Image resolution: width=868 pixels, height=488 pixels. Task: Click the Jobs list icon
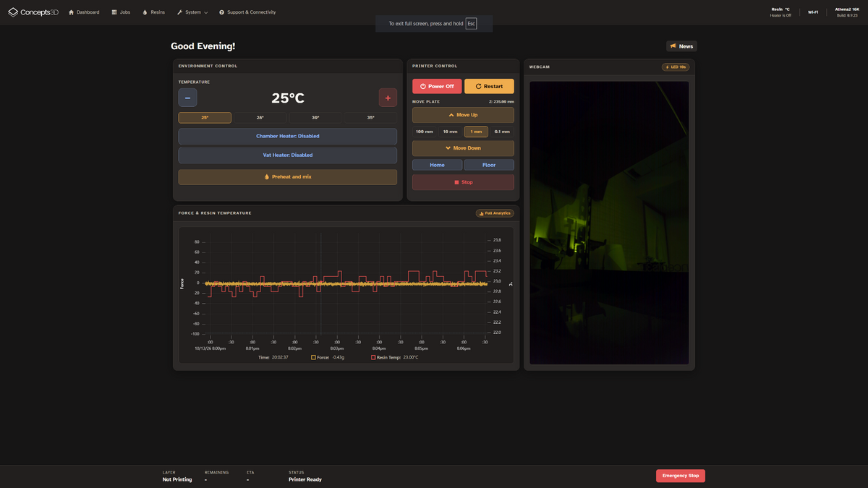[114, 12]
